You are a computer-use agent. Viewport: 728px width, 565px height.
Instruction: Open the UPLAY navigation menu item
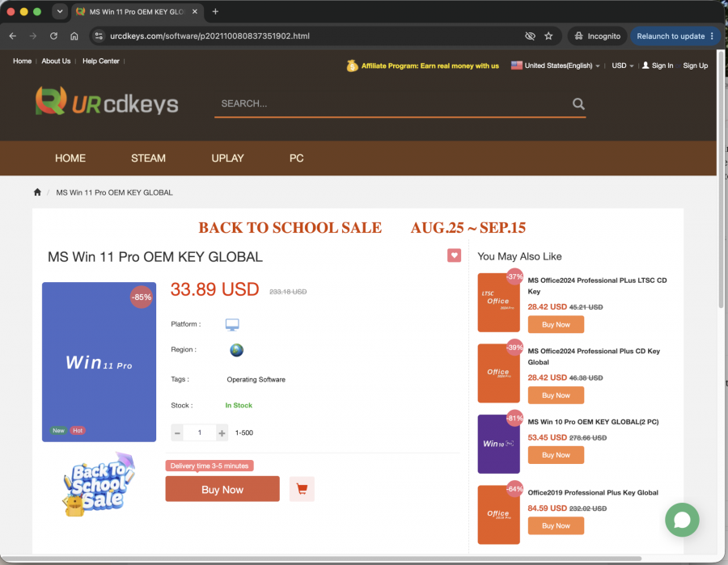tap(227, 158)
